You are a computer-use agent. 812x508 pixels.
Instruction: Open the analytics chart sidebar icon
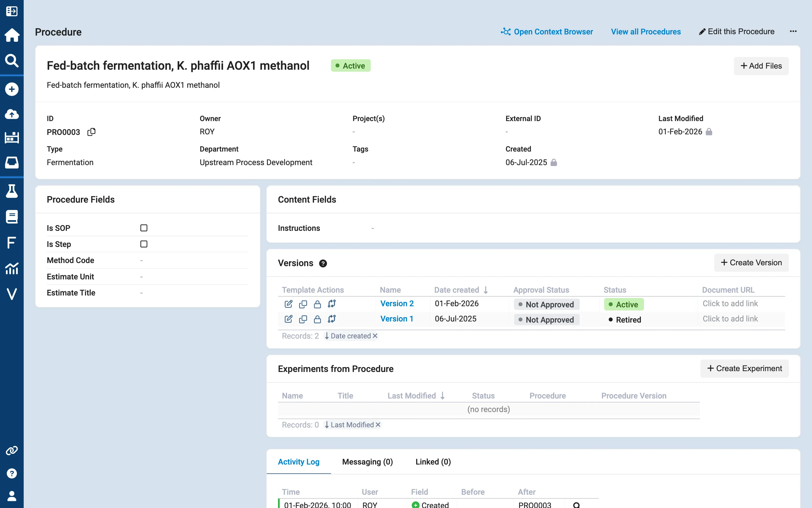click(12, 268)
